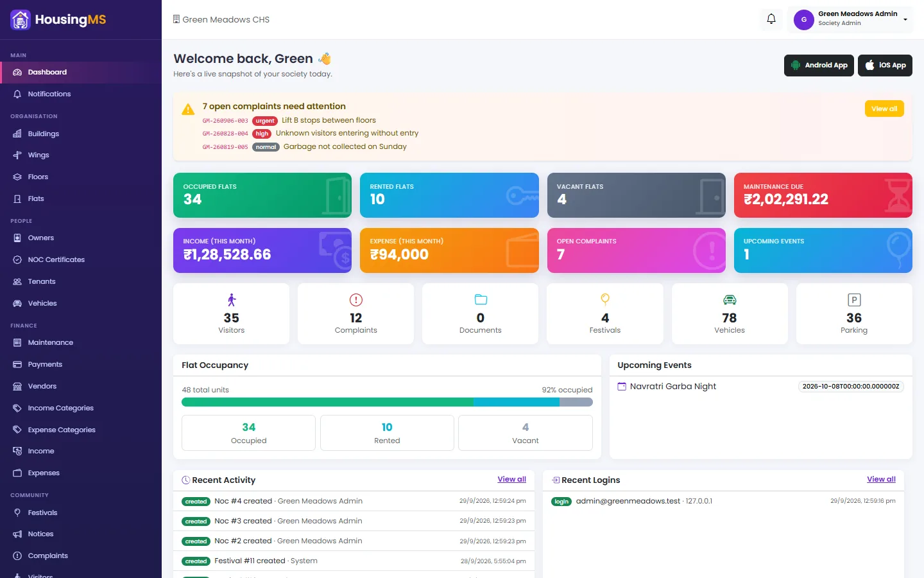Click View all on complaints alert
This screenshot has width=924, height=578.
click(884, 109)
